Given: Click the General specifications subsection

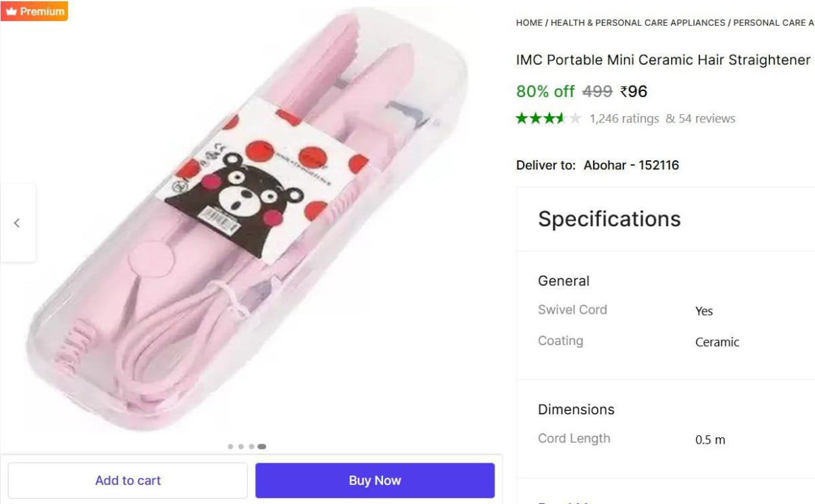Looking at the screenshot, I should pyautogui.click(x=564, y=281).
